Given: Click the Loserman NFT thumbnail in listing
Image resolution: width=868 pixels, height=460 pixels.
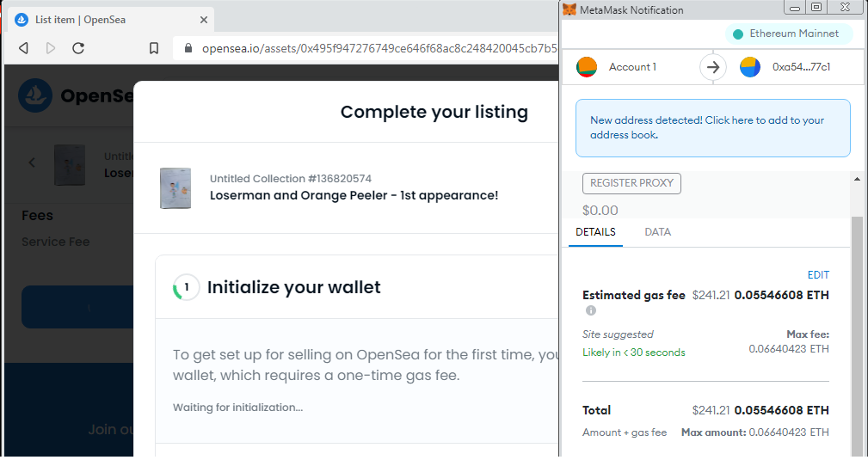Looking at the screenshot, I should coord(175,188).
